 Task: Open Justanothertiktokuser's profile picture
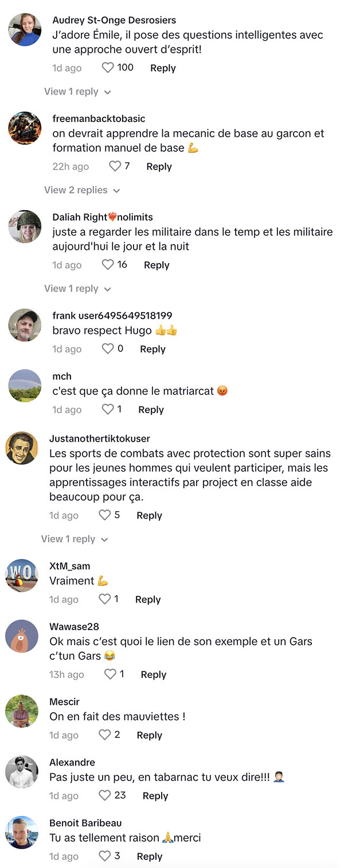click(x=22, y=448)
